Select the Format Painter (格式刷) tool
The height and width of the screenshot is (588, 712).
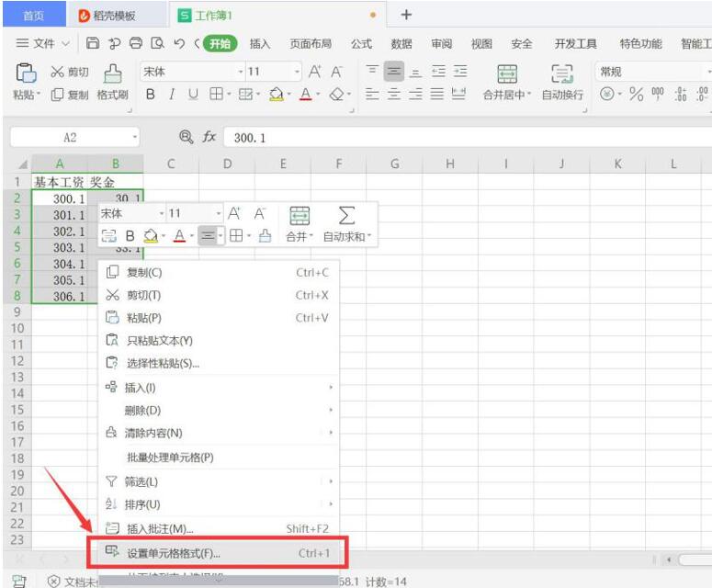(113, 82)
